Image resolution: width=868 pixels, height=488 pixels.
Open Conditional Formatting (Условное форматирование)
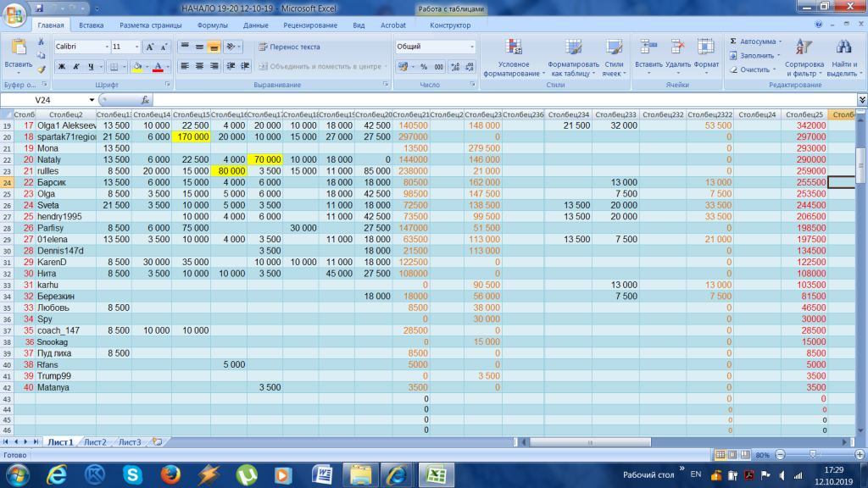pyautogui.click(x=513, y=57)
